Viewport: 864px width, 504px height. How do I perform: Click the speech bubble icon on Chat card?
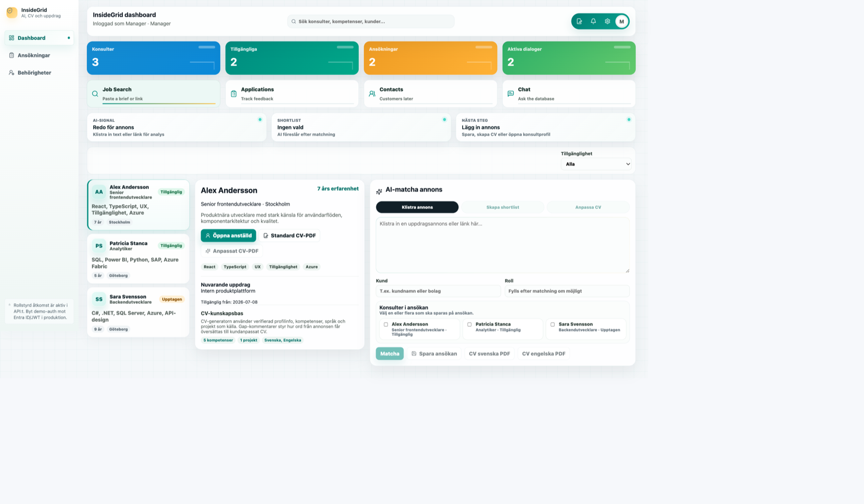(511, 94)
